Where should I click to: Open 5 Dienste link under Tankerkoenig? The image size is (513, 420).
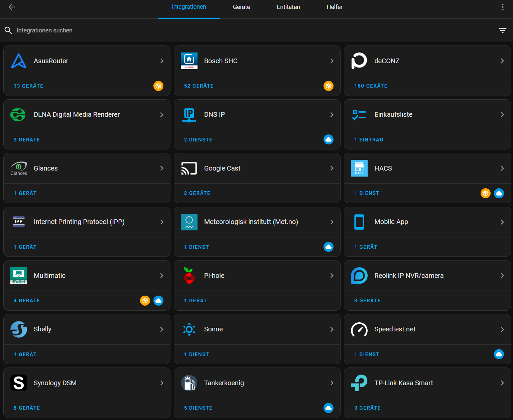click(x=198, y=408)
